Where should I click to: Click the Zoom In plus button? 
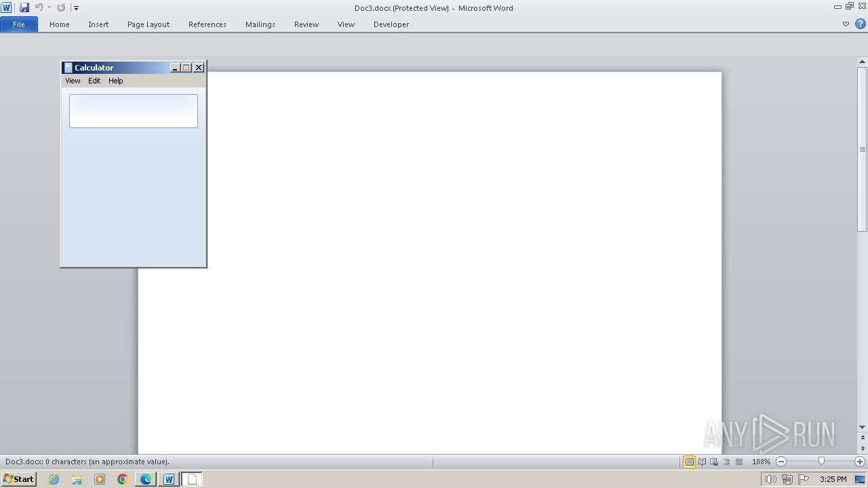[x=860, y=462]
